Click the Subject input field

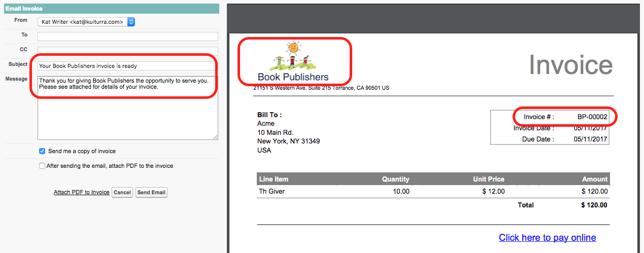[x=128, y=66]
